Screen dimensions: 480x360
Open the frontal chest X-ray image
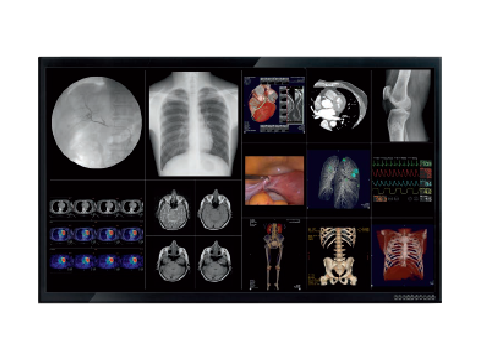tap(194, 124)
